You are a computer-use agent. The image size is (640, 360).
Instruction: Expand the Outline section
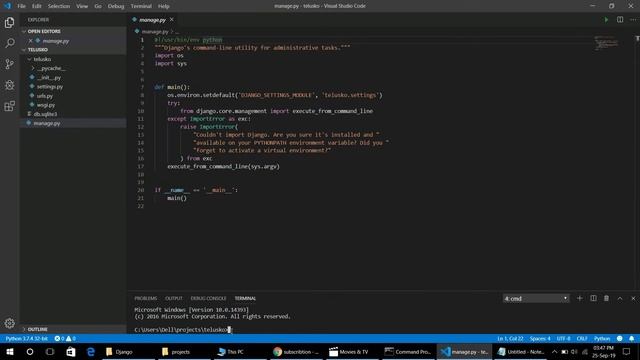click(x=73, y=329)
